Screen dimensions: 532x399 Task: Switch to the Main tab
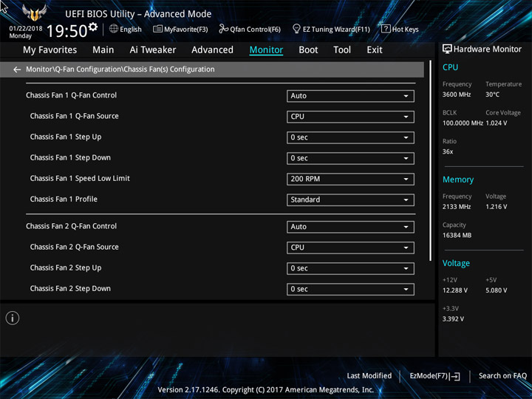click(103, 50)
